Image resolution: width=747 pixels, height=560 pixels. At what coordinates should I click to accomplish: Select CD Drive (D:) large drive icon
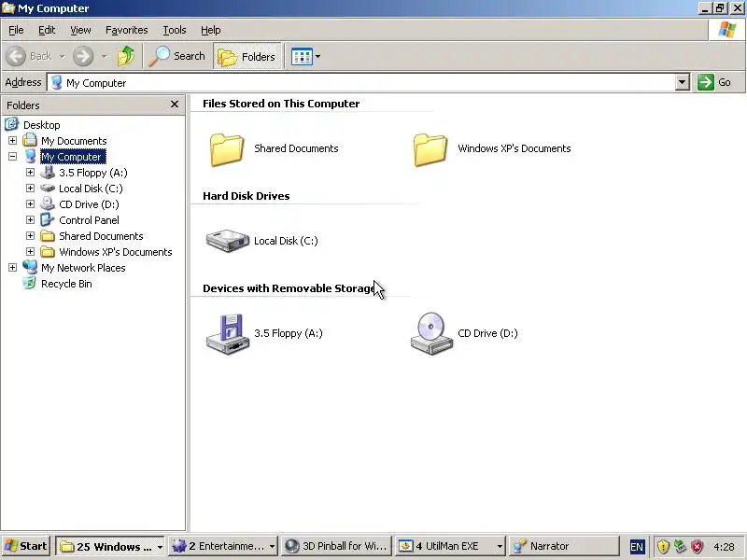431,334
